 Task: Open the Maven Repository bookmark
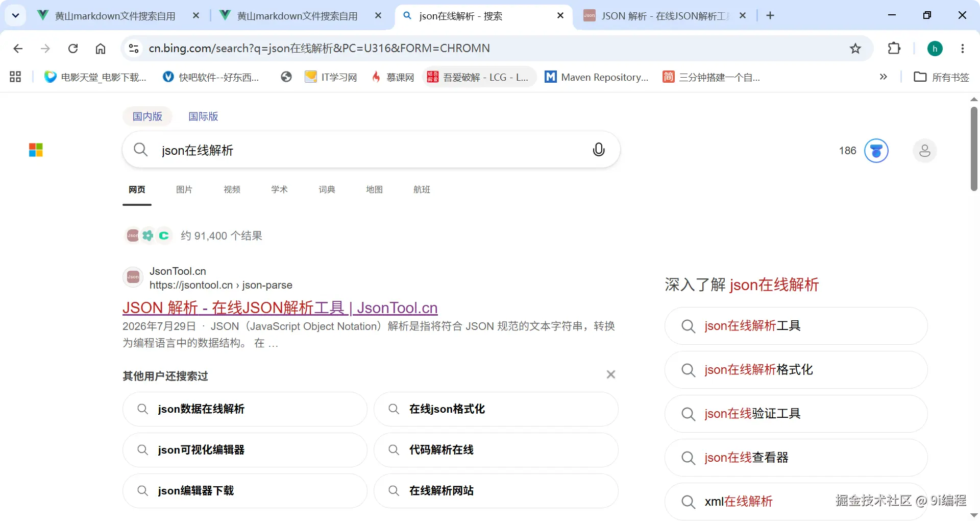pyautogui.click(x=597, y=77)
